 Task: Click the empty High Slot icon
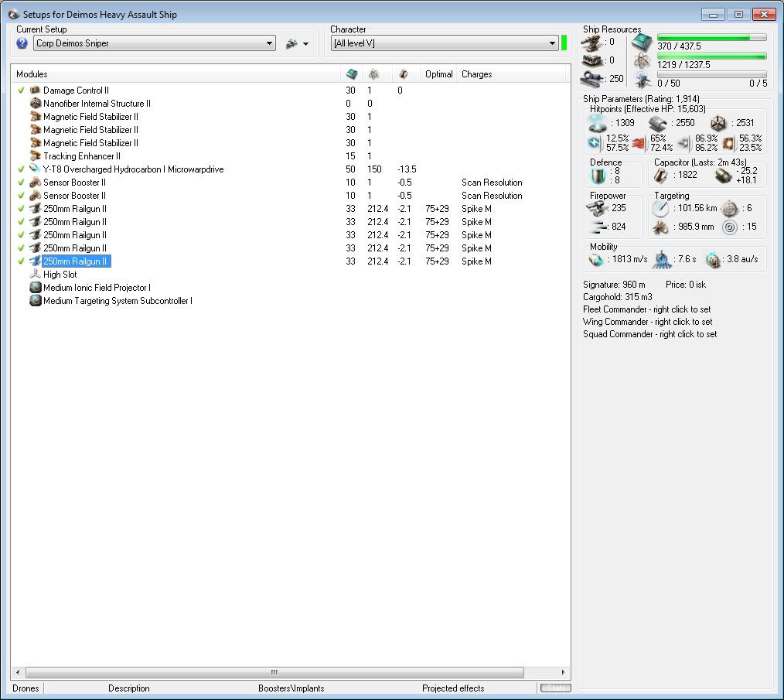(35, 274)
